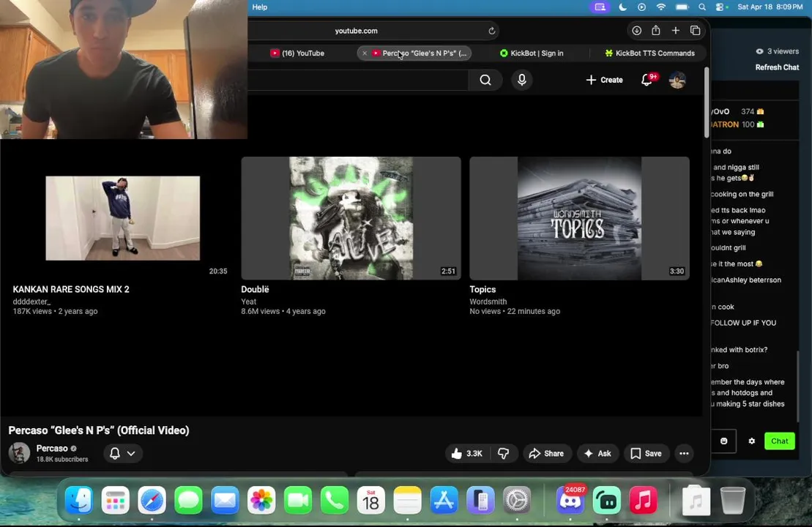812x527 pixels.
Task: Open Kick chat settings gear
Action: pyautogui.click(x=752, y=441)
